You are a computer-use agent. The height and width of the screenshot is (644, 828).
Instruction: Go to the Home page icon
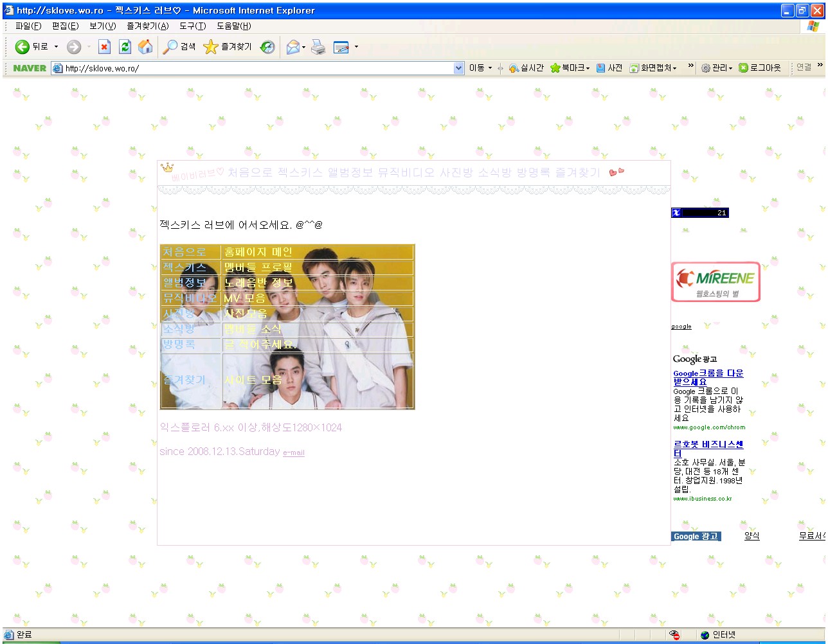coord(146,47)
